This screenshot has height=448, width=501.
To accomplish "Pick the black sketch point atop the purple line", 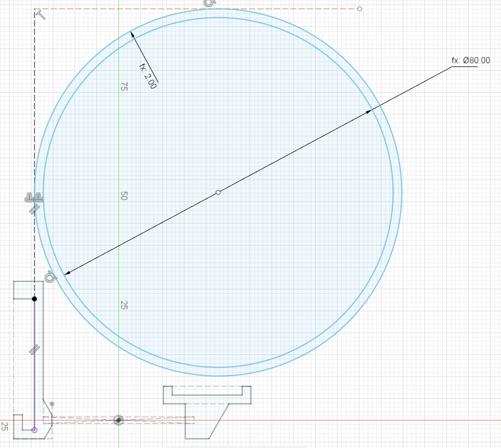I will tap(35, 299).
